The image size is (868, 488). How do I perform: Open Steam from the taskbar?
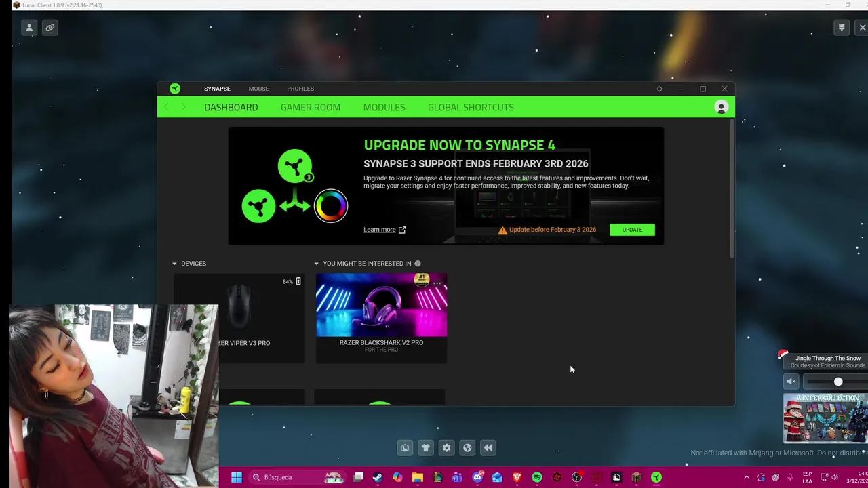(x=378, y=477)
